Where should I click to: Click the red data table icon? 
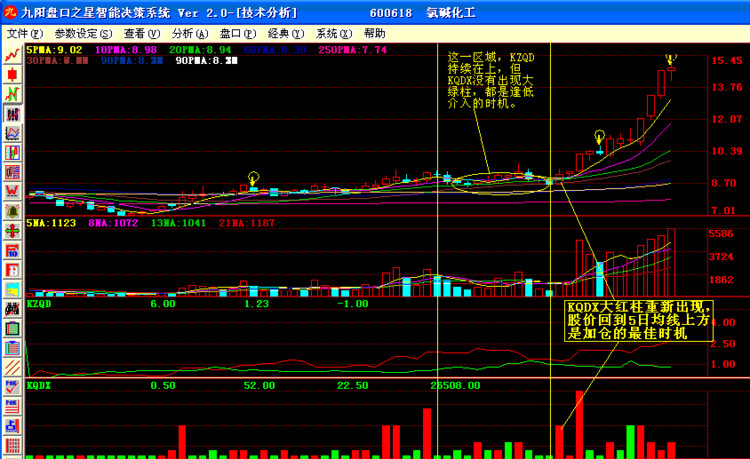[x=12, y=173]
